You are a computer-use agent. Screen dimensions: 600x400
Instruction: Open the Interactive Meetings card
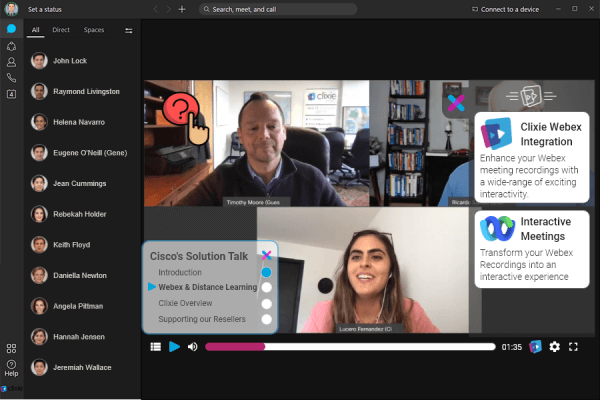[532, 249]
